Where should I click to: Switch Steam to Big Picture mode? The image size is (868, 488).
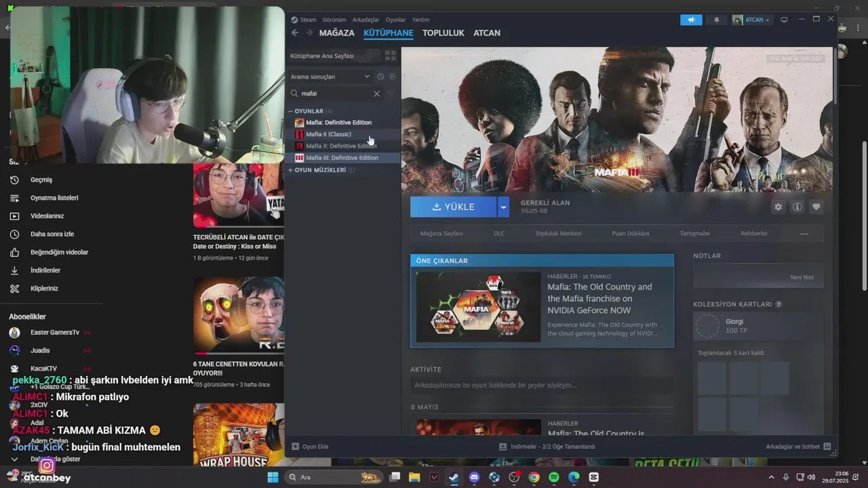(x=785, y=20)
